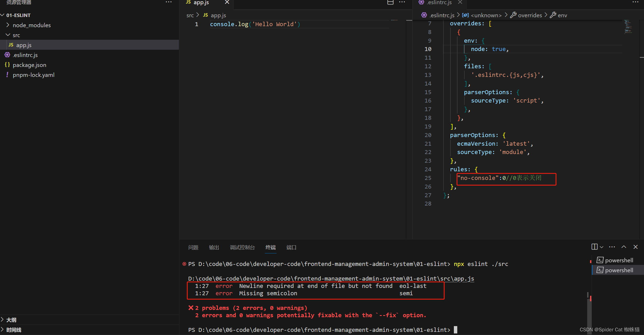Click the minimap of app.js editor
This screenshot has height=335, width=644.
tap(394, 20)
